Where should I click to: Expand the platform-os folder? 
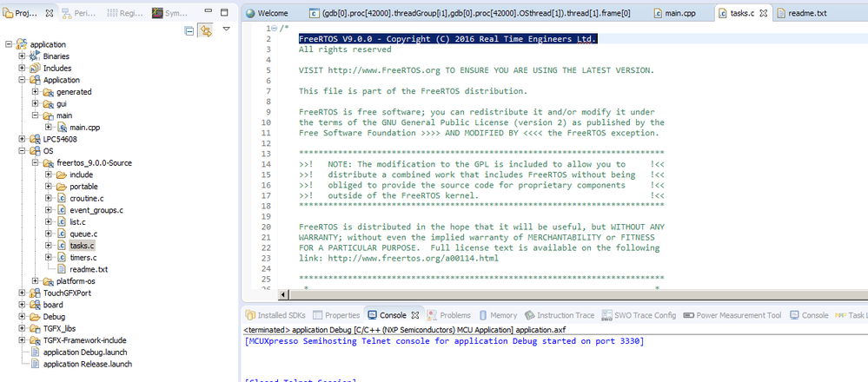(35, 280)
